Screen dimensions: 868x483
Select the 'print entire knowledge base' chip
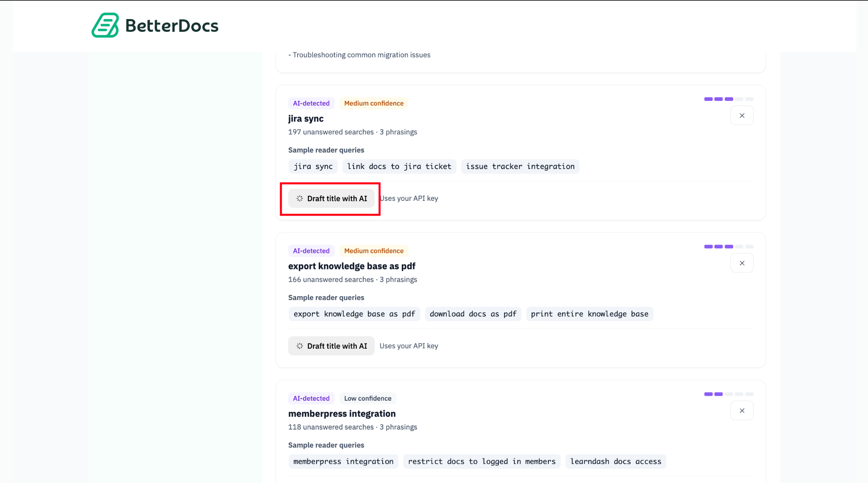coord(590,314)
